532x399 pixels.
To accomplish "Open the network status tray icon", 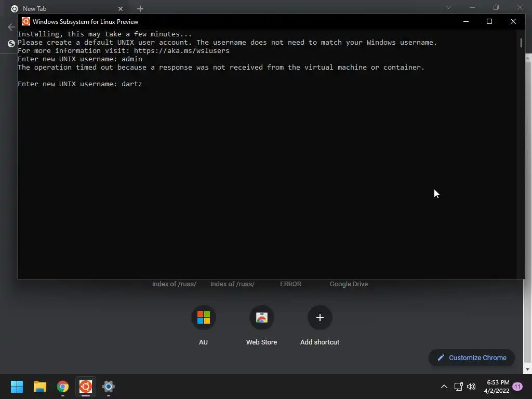I will 458,387.
